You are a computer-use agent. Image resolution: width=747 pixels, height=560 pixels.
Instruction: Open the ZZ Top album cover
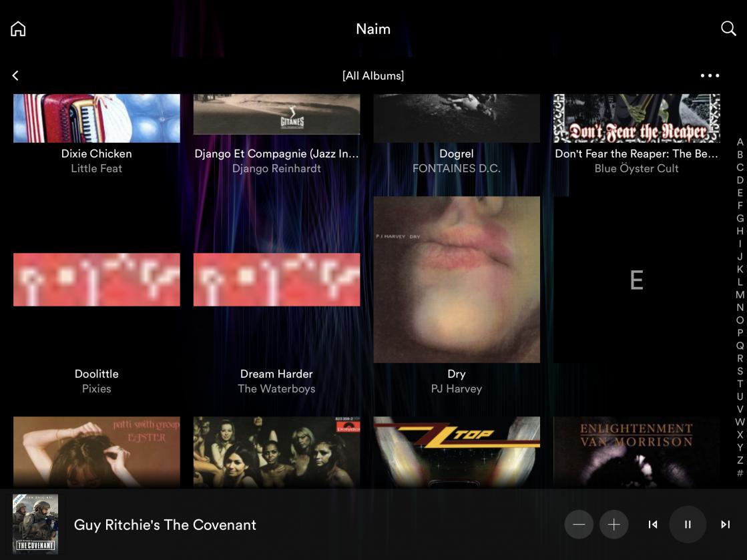tap(457, 452)
